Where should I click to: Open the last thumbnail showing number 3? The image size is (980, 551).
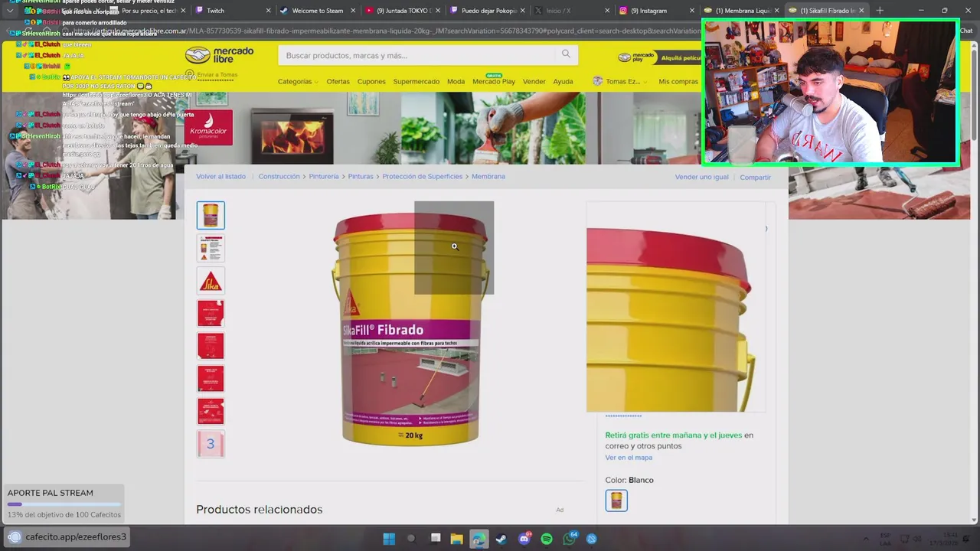(211, 444)
